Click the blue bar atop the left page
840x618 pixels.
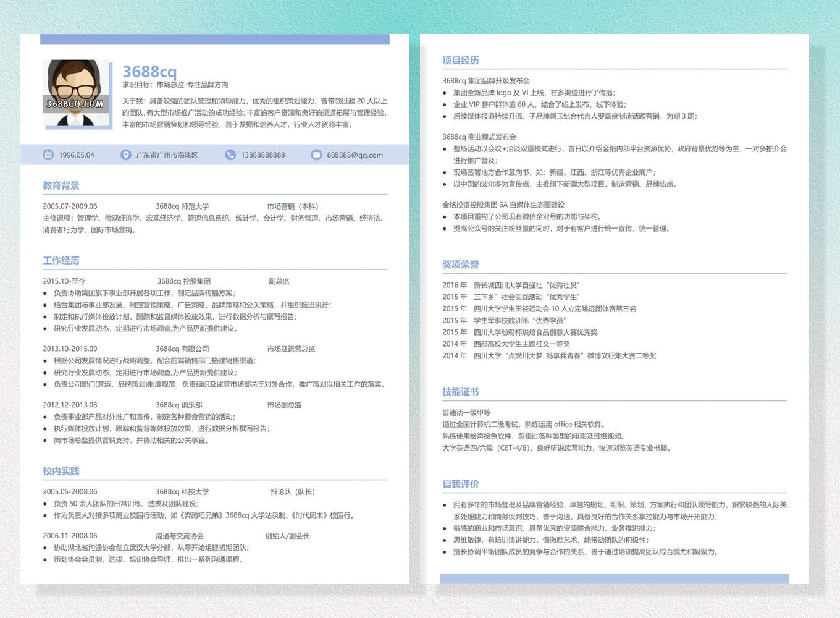[x=215, y=40]
